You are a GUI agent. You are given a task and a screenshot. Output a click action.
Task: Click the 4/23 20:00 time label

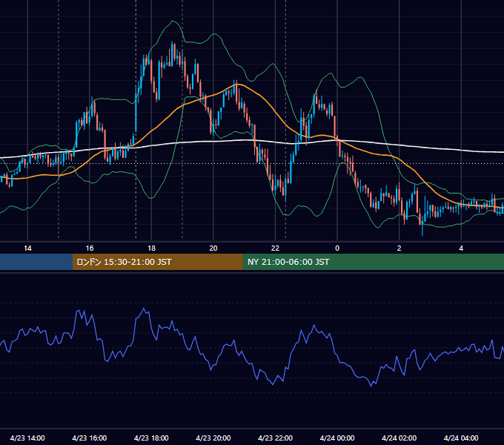[213, 438]
